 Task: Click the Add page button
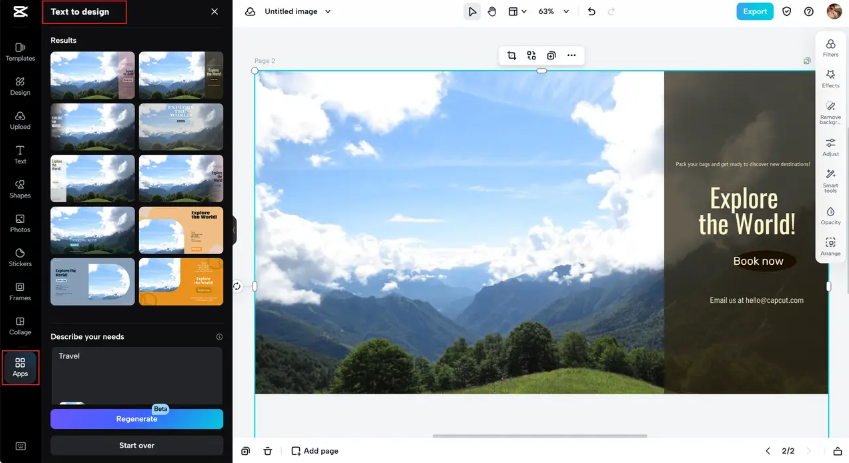click(x=315, y=451)
